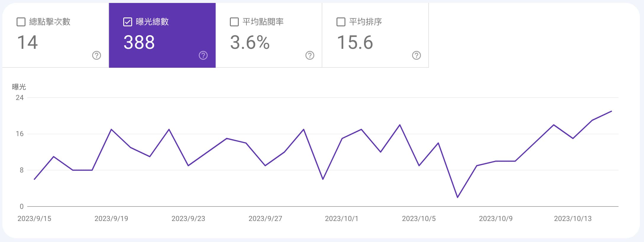Click the average position value 15.6
The width and height of the screenshot is (644, 242).
coord(355,42)
